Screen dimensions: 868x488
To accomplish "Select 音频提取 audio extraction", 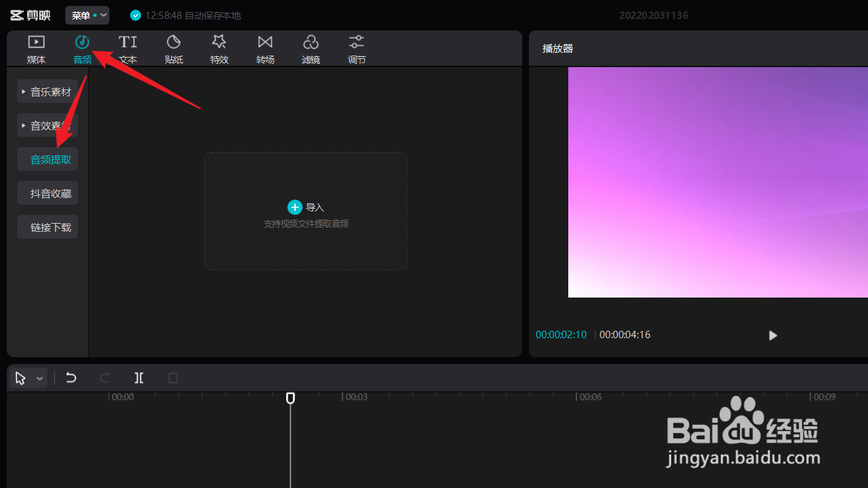I will click(x=47, y=159).
